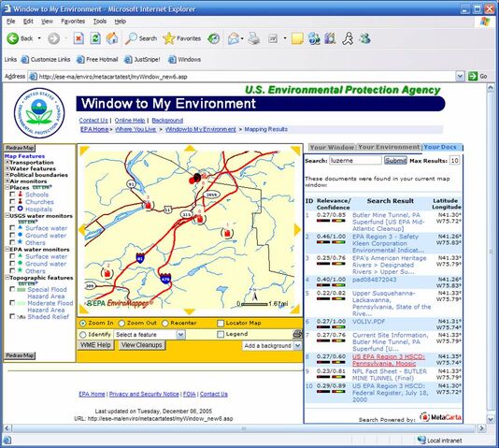
Task: Collapse the Topographic features node
Action: 7,278
